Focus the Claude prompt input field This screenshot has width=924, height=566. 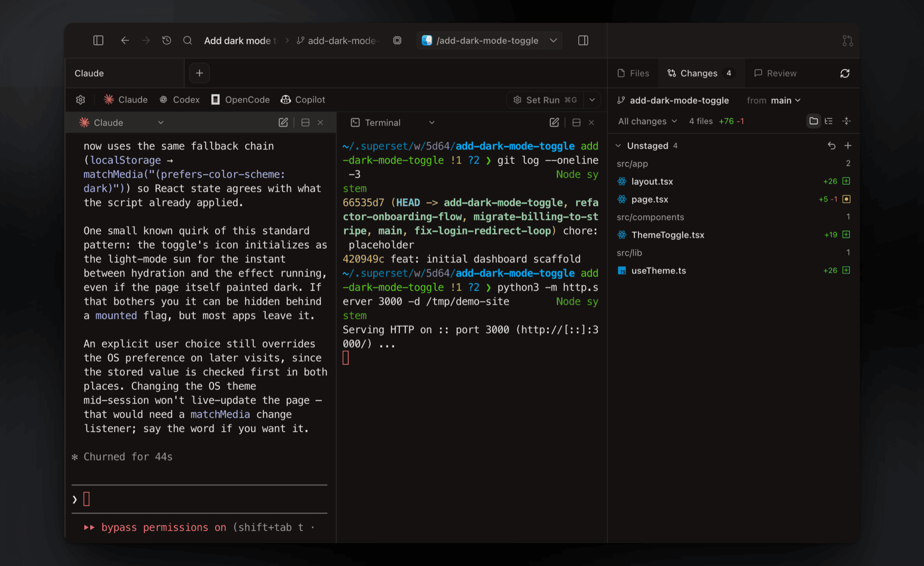coord(199,499)
